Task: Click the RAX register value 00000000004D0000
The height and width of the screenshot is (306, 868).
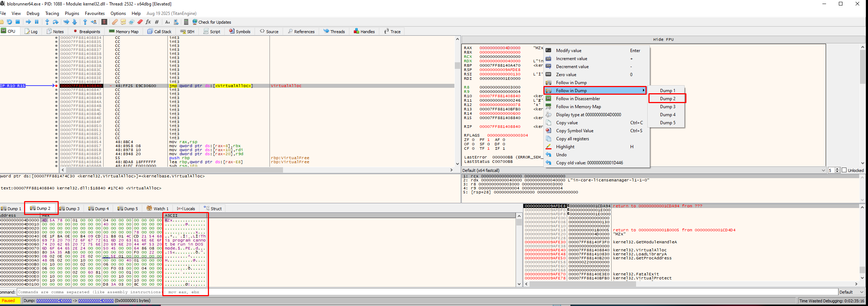Action: [500, 48]
